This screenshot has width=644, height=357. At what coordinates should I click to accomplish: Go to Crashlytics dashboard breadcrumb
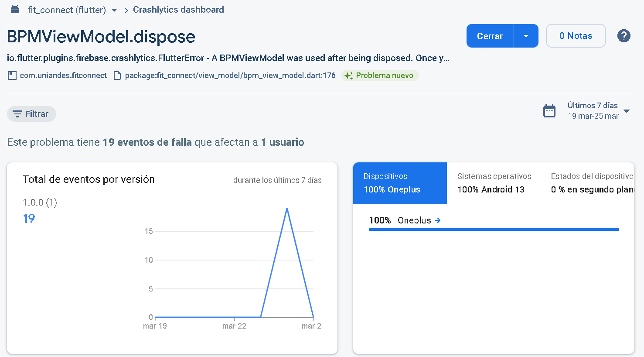pyautogui.click(x=178, y=10)
